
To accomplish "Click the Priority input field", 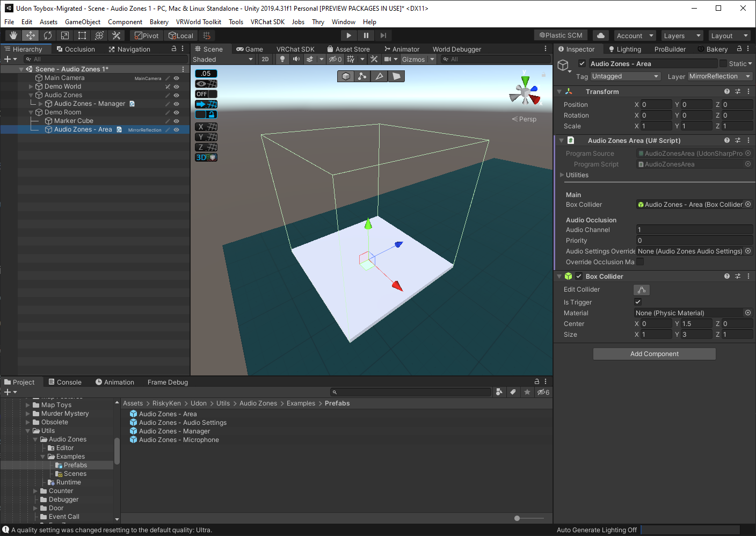I will tap(694, 241).
